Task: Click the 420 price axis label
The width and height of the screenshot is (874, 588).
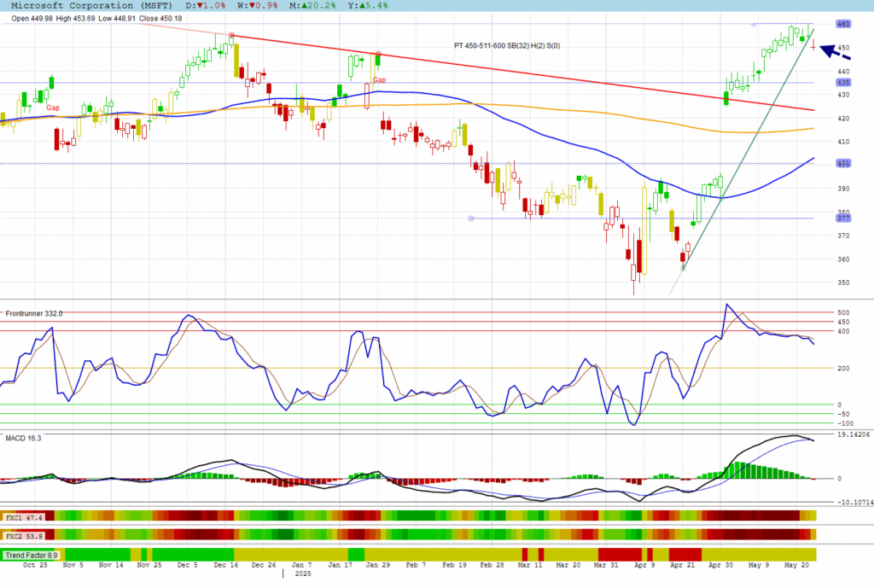Action: (843, 118)
